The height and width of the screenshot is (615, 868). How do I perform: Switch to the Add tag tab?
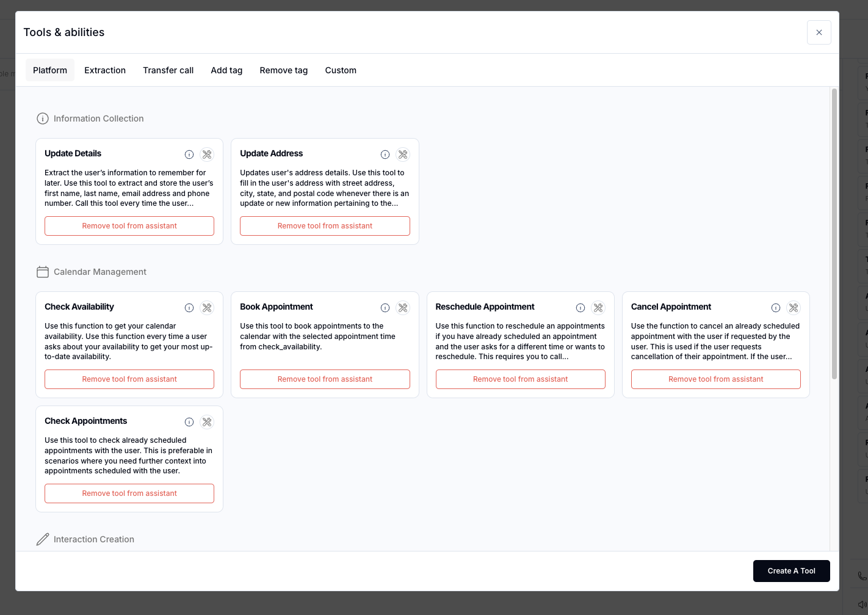226,70
